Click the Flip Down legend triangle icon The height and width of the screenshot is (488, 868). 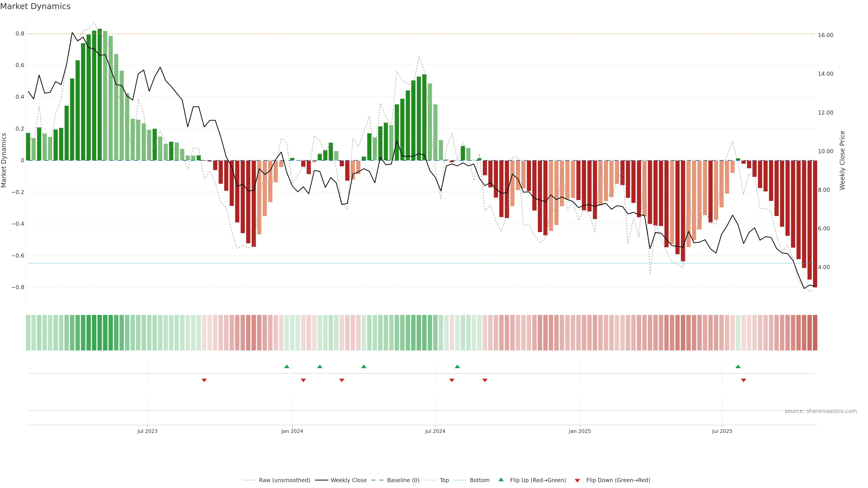(x=577, y=480)
